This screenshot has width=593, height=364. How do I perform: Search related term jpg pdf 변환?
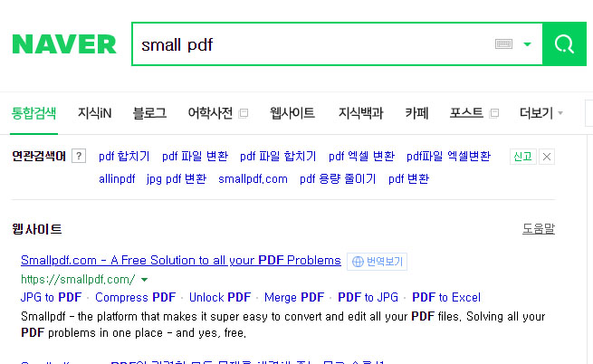coord(177,179)
